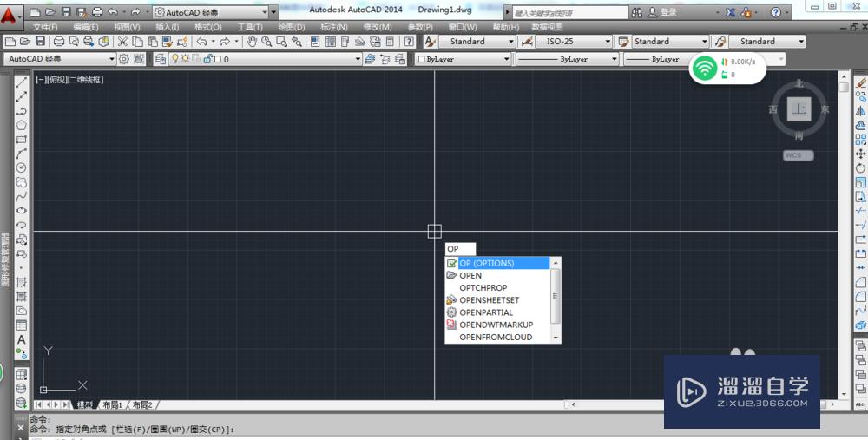
Task: Switch to 布局1 layout tab
Action: 112,405
